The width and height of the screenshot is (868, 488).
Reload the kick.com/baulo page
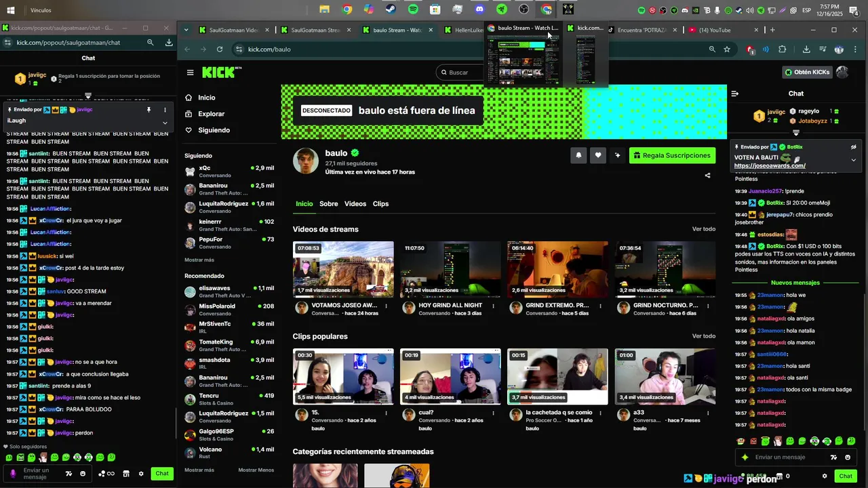[x=220, y=49]
